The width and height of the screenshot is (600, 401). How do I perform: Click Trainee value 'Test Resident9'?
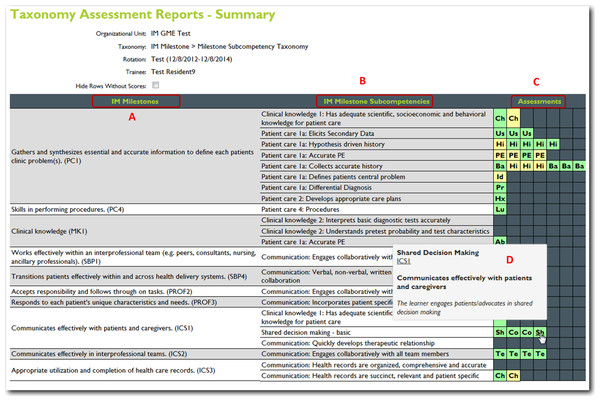pos(173,72)
